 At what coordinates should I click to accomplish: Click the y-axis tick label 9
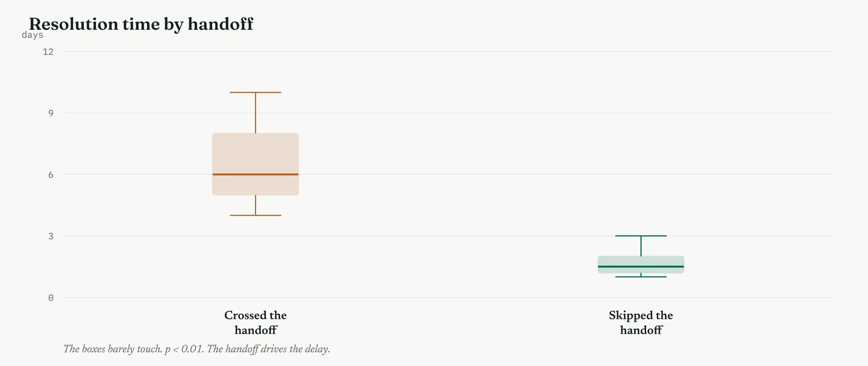[51, 113]
